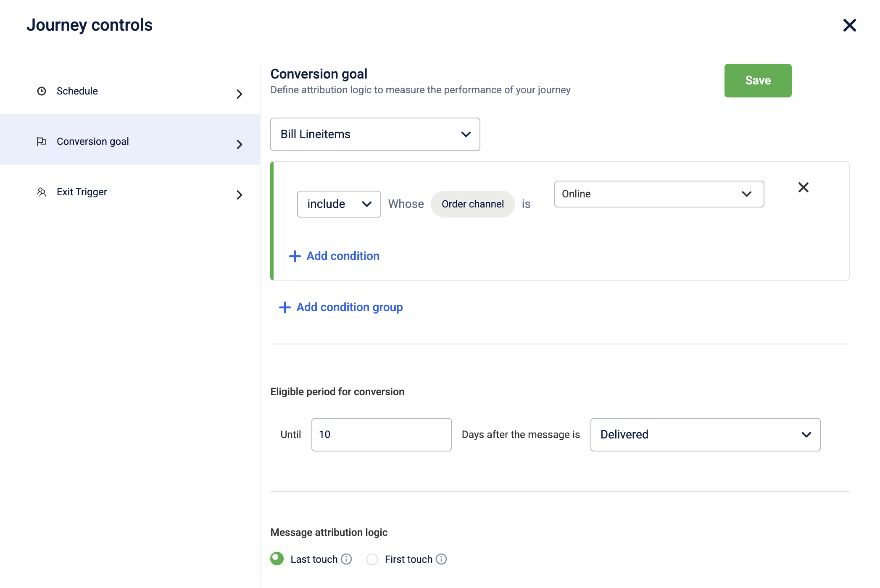Image resolution: width=880 pixels, height=588 pixels.
Task: Remove the Order channel condition row
Action: coord(803,187)
